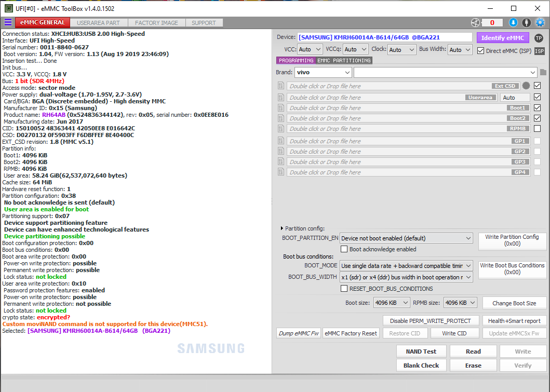Open the Health+Smart report

coord(514,321)
